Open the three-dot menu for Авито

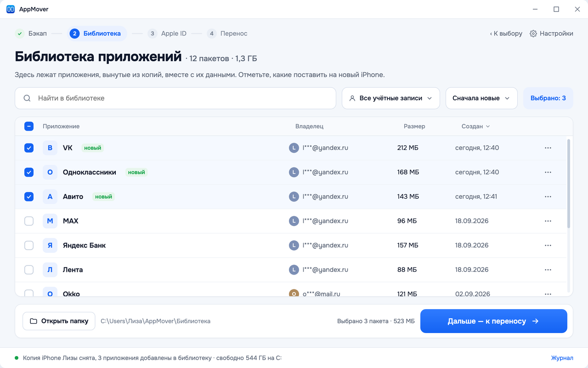coord(548,197)
